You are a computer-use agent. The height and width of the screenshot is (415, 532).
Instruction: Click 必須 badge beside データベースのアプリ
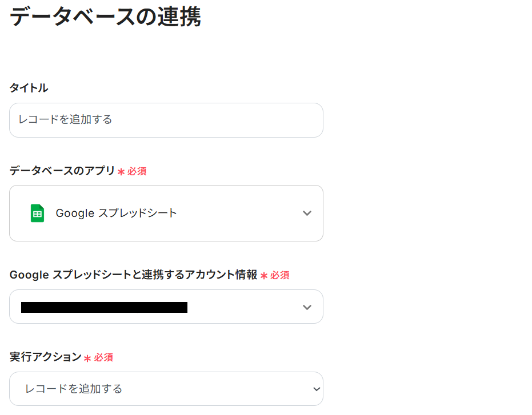coord(137,171)
